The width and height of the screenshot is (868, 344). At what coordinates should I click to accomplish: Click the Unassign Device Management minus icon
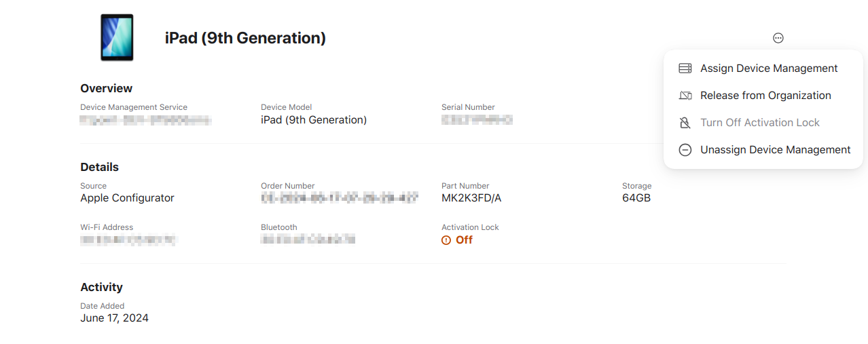[685, 150]
